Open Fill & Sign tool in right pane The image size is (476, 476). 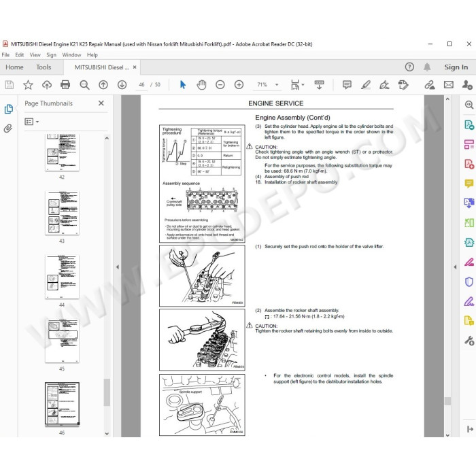[469, 301]
